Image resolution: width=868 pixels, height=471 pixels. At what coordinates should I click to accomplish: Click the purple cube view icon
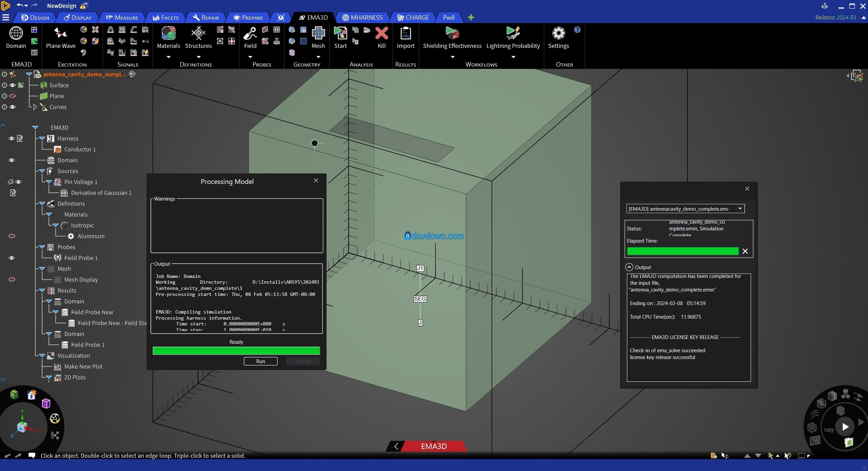coord(46,403)
